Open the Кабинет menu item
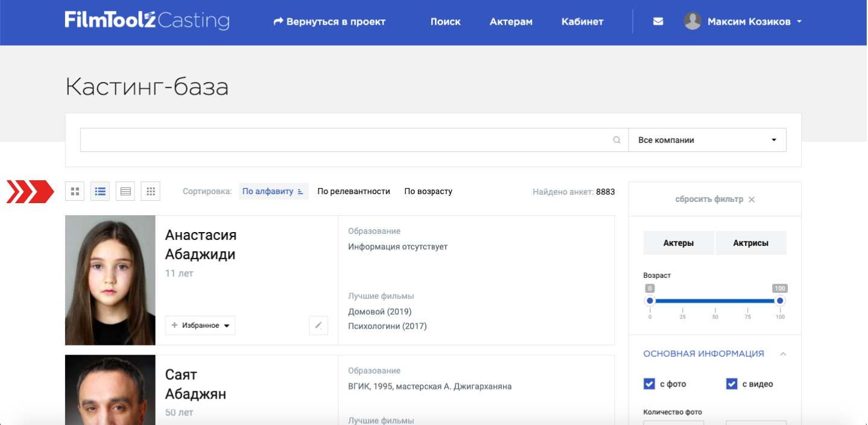Image resolution: width=868 pixels, height=425 pixels. [x=582, y=22]
